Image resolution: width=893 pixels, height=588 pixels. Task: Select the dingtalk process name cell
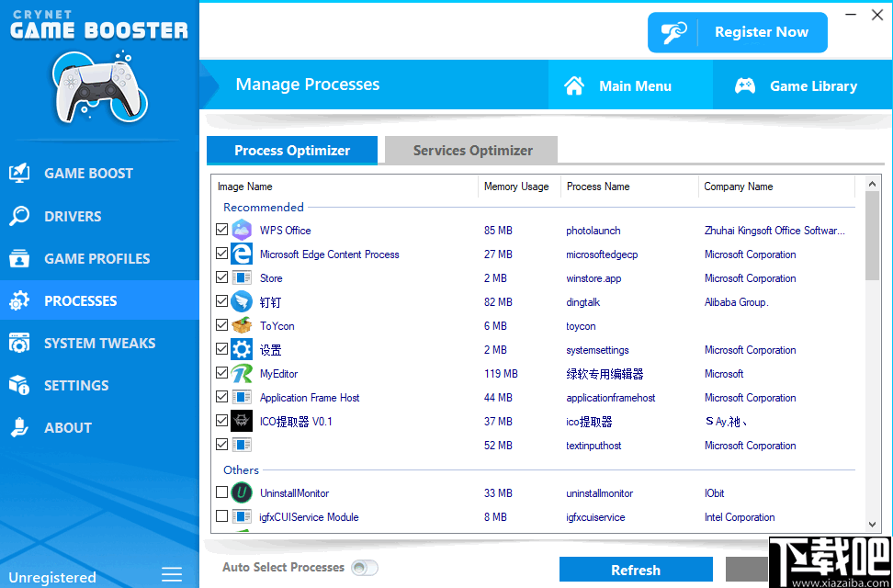pos(582,302)
